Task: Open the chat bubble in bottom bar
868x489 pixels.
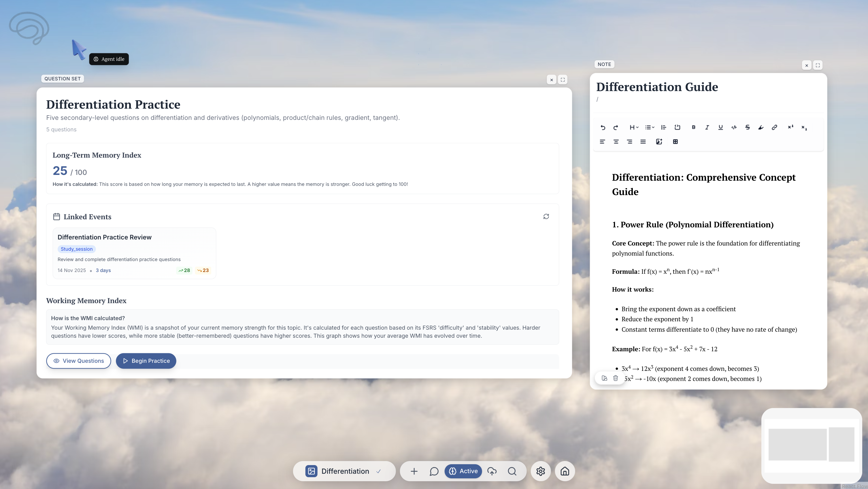Action: [x=434, y=471]
